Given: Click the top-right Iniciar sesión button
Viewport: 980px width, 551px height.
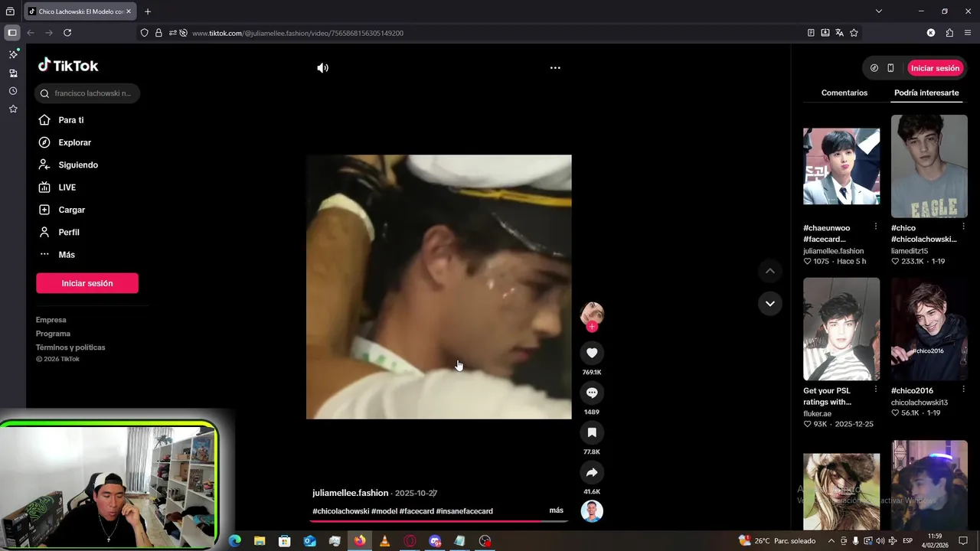Looking at the screenshot, I should point(935,68).
